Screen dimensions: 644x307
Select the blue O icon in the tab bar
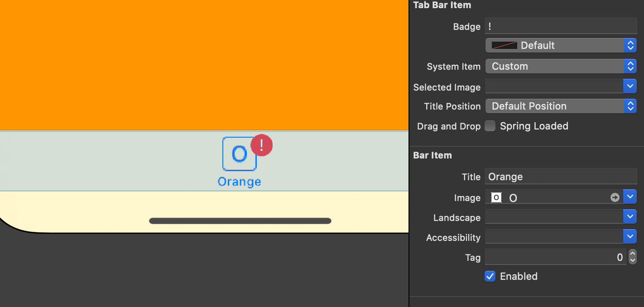239,154
